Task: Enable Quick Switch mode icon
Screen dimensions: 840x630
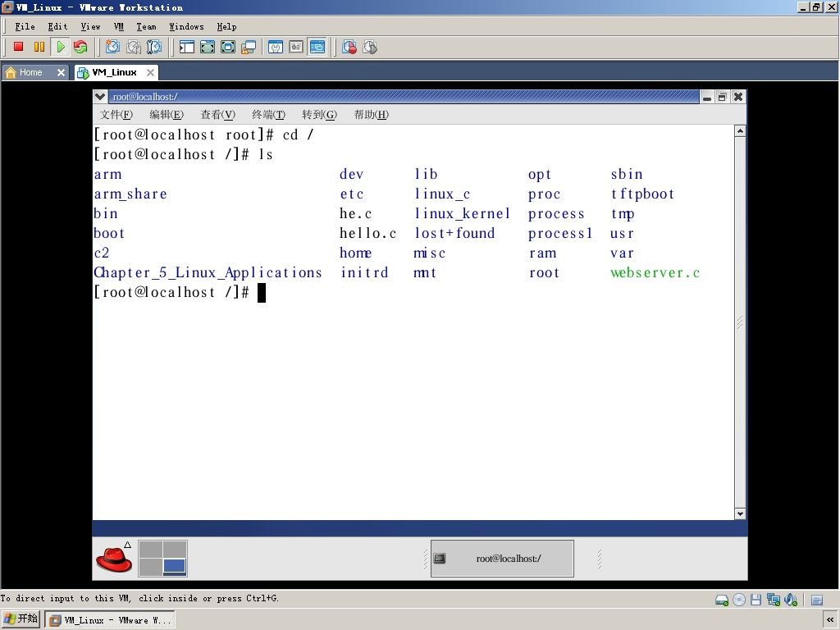Action: [x=228, y=47]
